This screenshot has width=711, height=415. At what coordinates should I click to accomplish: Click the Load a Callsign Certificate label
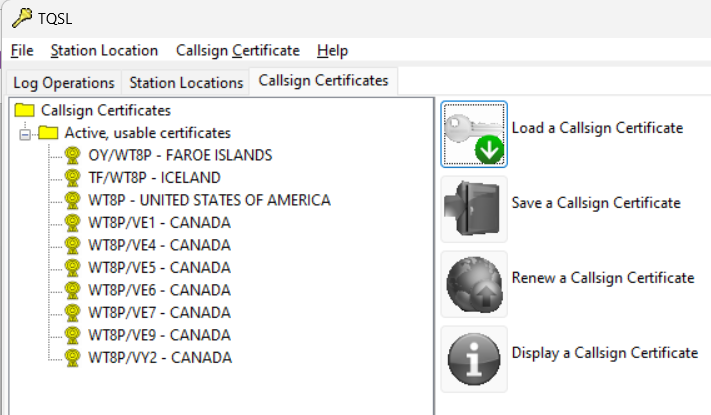tap(597, 128)
